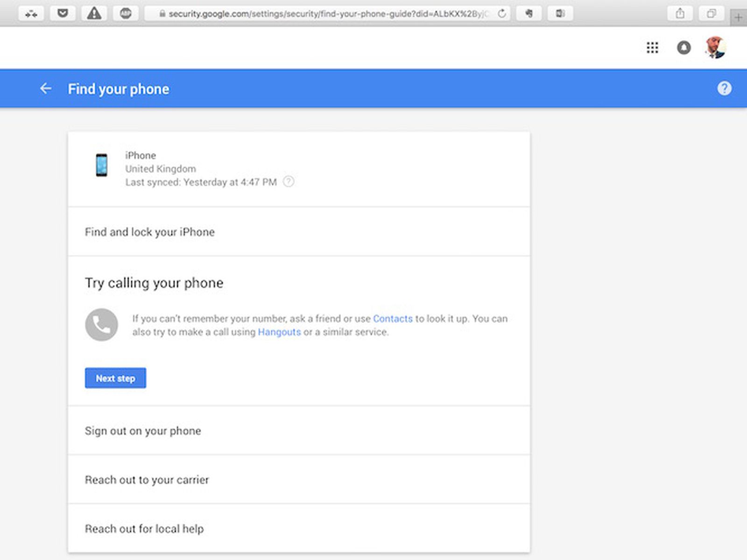Click the last synced info question icon
Viewport: 747px width, 560px height.
tap(289, 182)
